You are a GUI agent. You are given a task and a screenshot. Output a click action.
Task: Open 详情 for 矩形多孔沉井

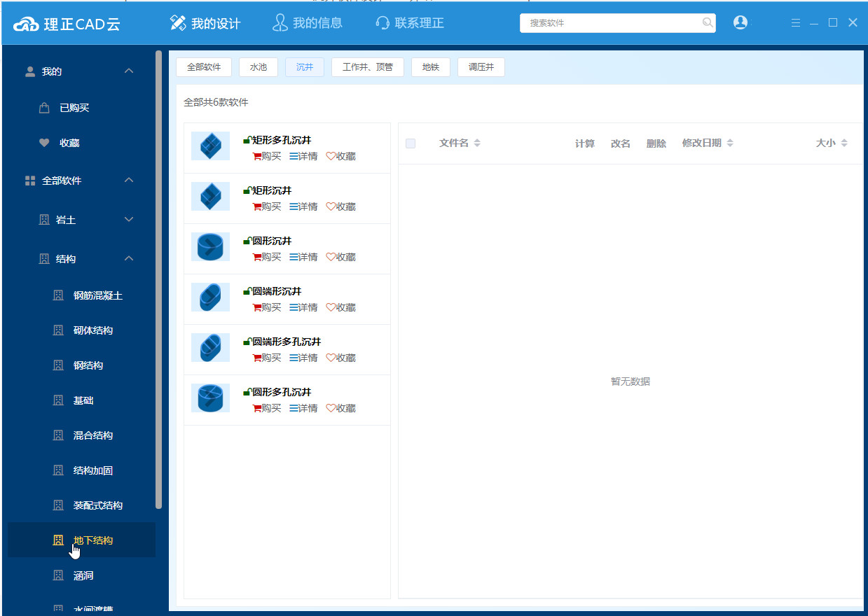[303, 156]
